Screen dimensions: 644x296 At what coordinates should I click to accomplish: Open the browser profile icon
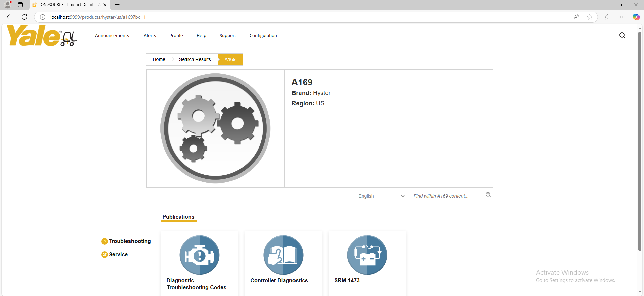pyautogui.click(x=8, y=5)
